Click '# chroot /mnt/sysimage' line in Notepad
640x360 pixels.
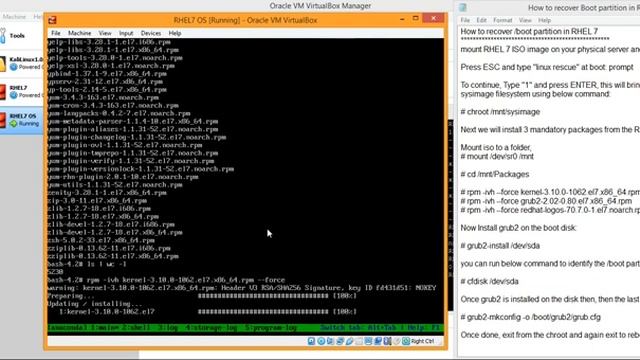point(500,112)
